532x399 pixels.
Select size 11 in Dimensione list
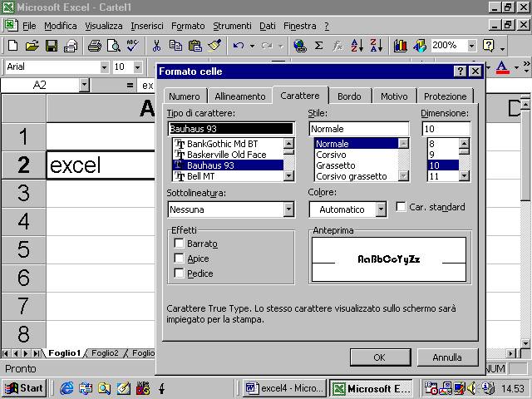pos(443,176)
